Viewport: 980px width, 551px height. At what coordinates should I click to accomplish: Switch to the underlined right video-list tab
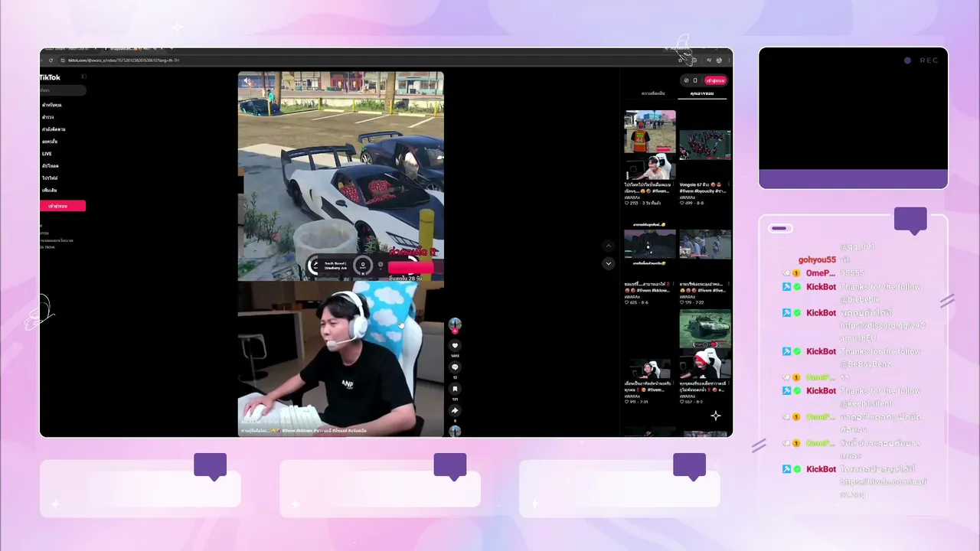coord(702,93)
